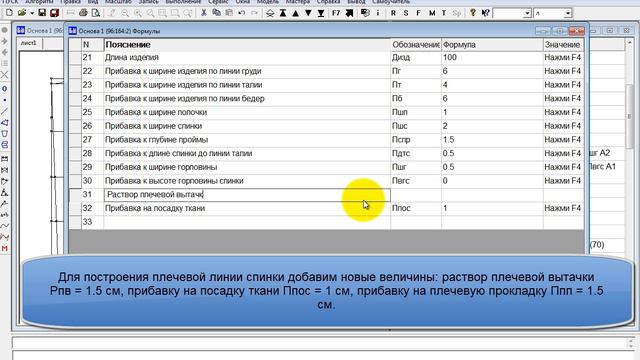Click the explanation input field in row 31
The width and height of the screenshot is (640, 360).
coord(247,195)
